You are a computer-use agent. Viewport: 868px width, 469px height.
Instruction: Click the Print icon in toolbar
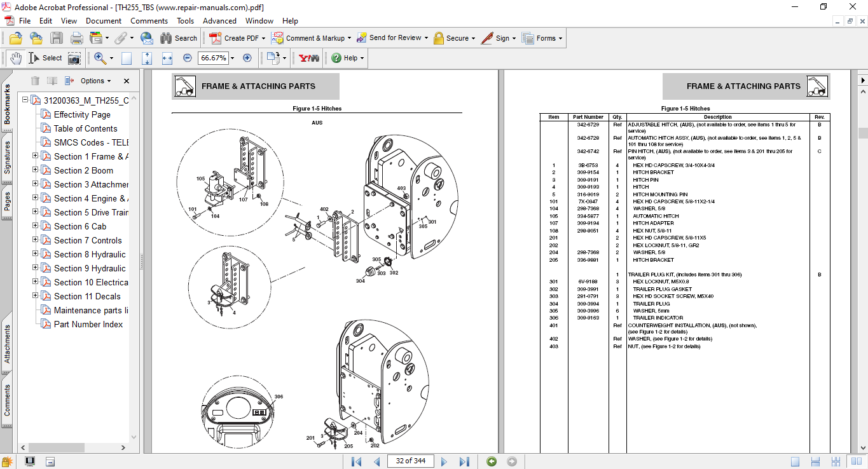76,38
